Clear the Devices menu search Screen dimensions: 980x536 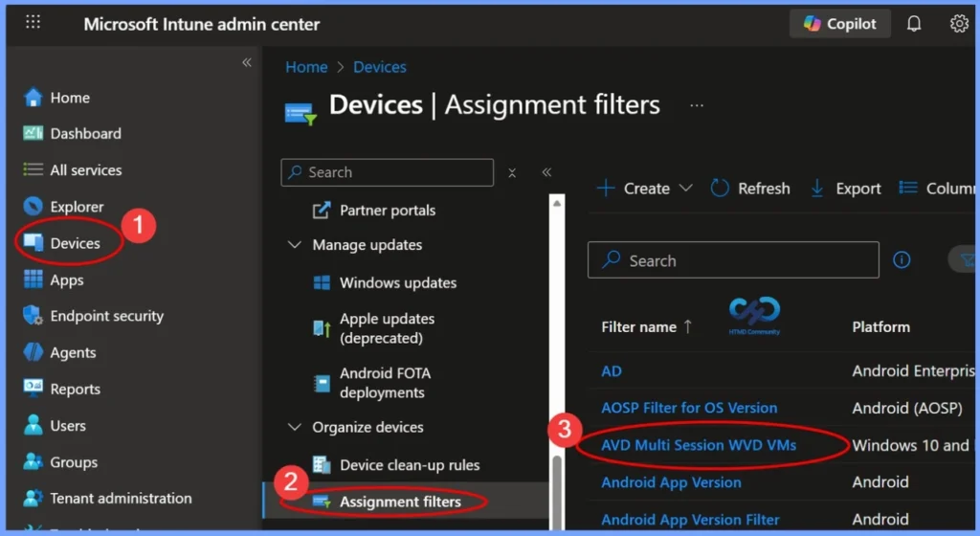(x=512, y=173)
